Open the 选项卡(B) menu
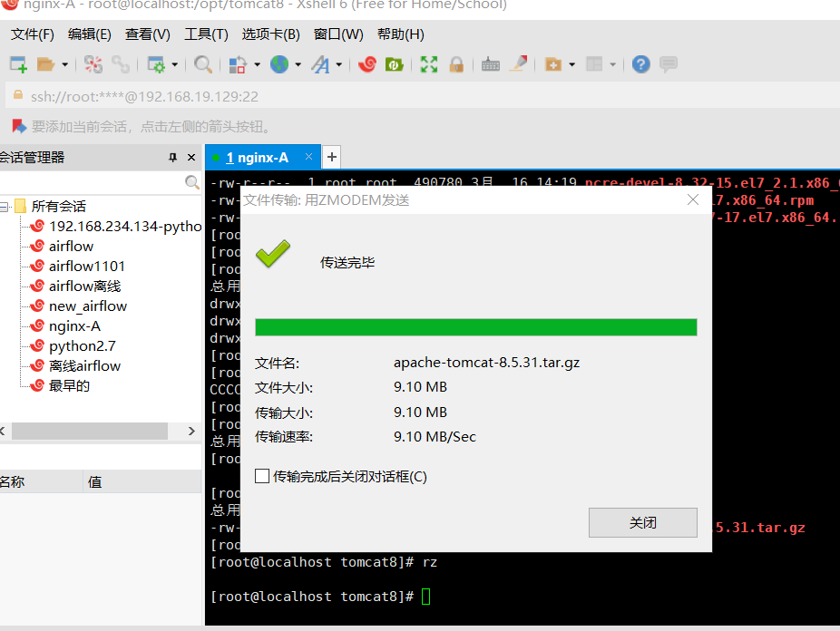 click(270, 34)
